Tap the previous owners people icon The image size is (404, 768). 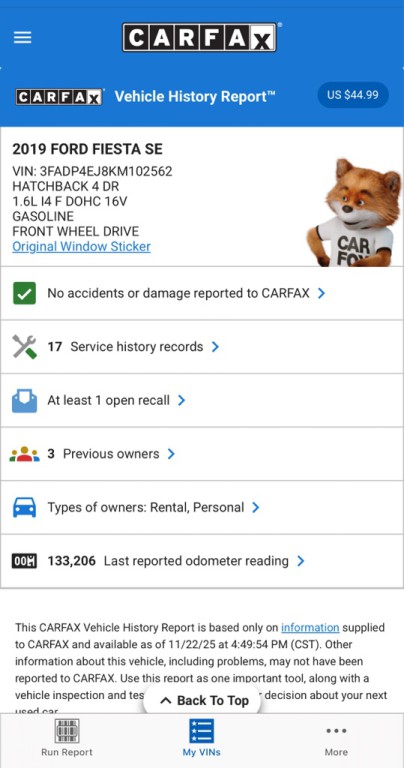point(24,454)
